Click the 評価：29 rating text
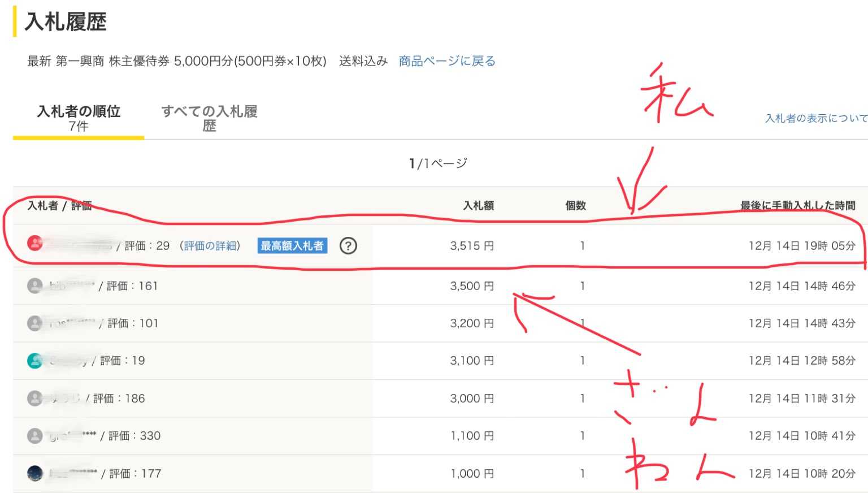The image size is (868, 493). click(147, 246)
